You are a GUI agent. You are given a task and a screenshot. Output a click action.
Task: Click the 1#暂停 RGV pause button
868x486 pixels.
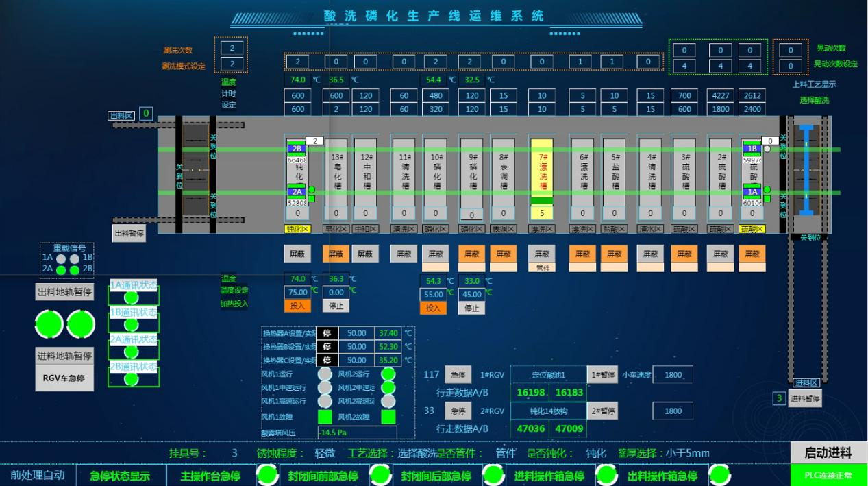point(602,375)
